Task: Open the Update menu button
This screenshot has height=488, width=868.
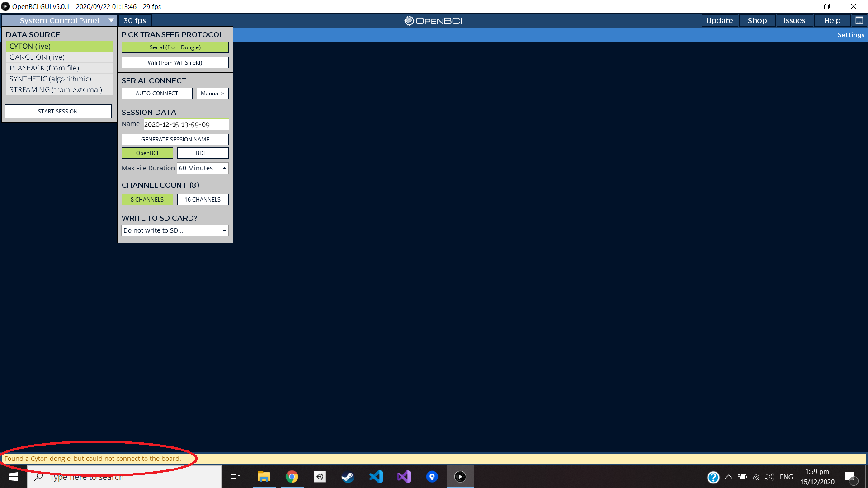Action: [x=720, y=21]
